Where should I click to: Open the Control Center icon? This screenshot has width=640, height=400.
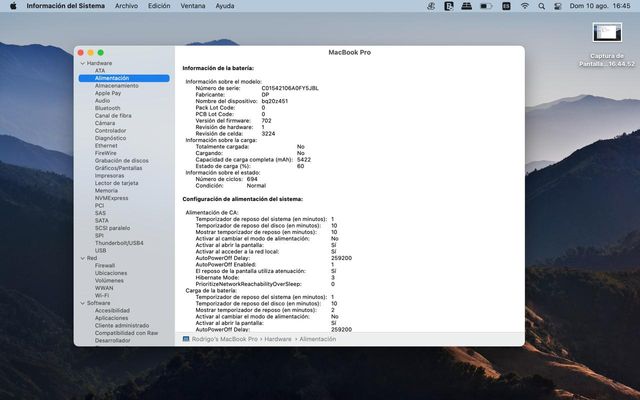(558, 6)
